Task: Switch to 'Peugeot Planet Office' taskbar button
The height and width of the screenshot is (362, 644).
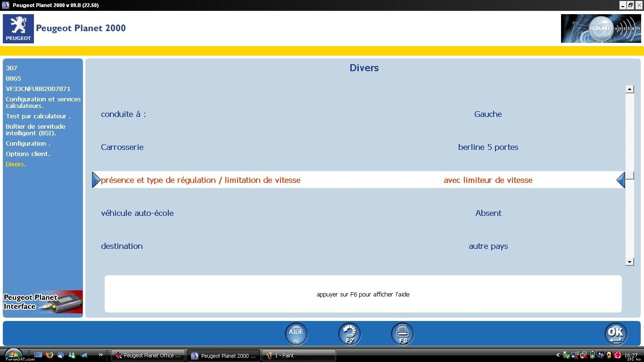Action: (148, 355)
